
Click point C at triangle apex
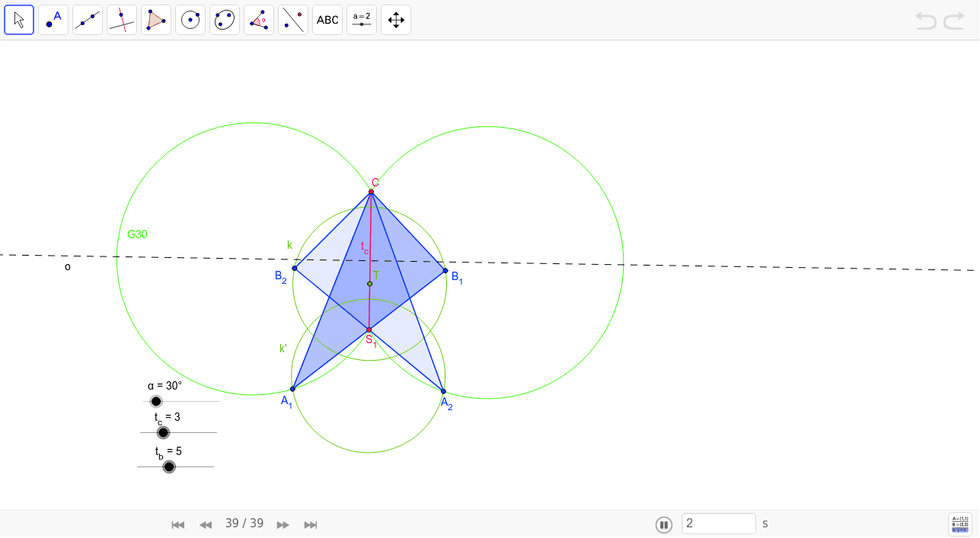tap(371, 192)
